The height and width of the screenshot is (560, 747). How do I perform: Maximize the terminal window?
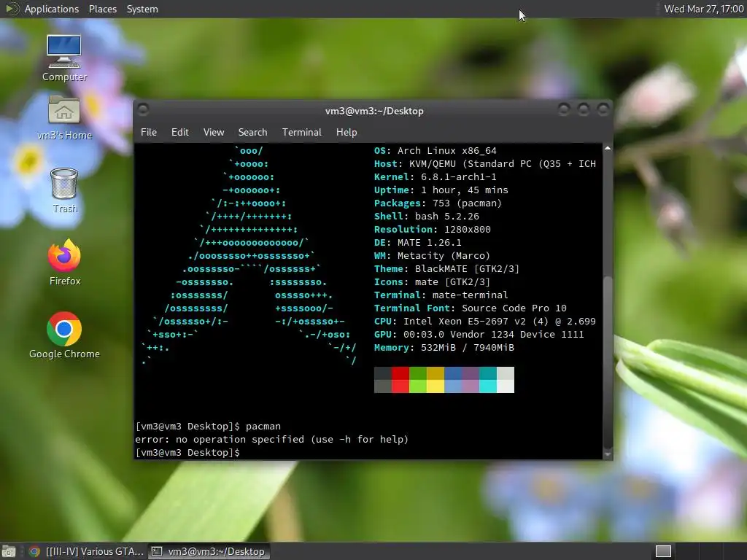tap(583, 110)
